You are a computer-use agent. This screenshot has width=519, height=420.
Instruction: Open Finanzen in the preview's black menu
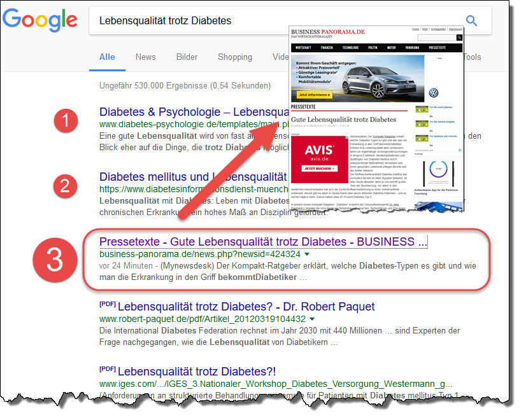(x=327, y=48)
